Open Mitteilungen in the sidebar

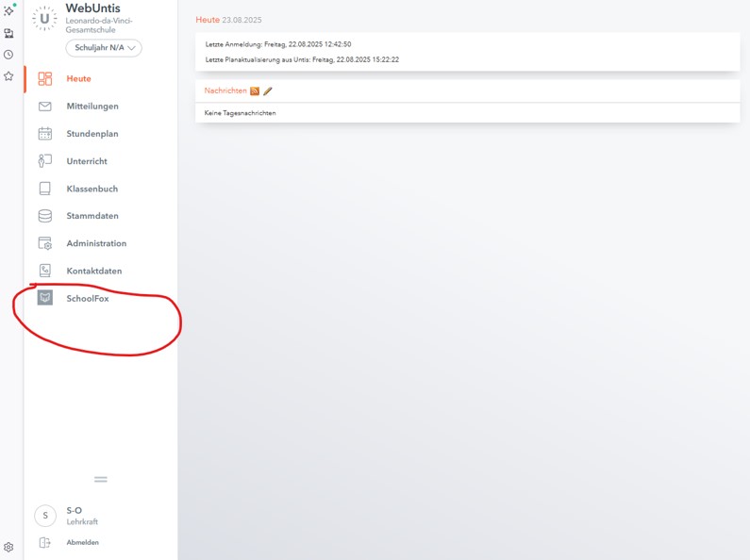tap(92, 107)
